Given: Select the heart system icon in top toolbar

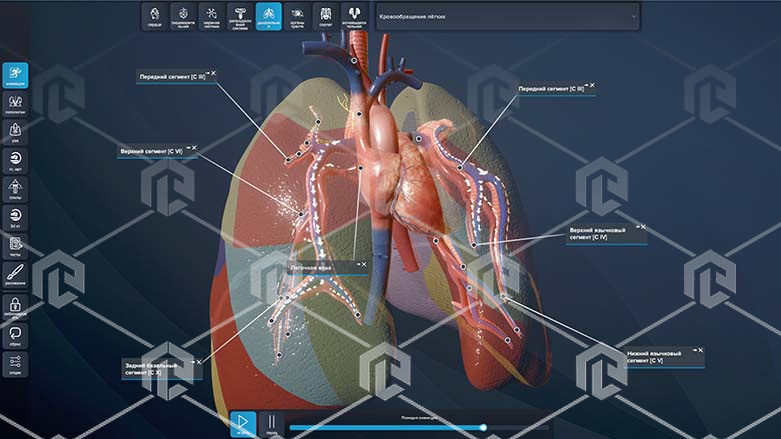Looking at the screenshot, I should 154,15.
